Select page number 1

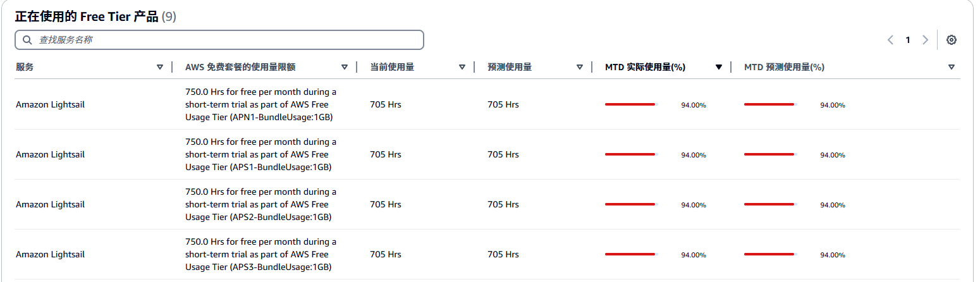908,40
